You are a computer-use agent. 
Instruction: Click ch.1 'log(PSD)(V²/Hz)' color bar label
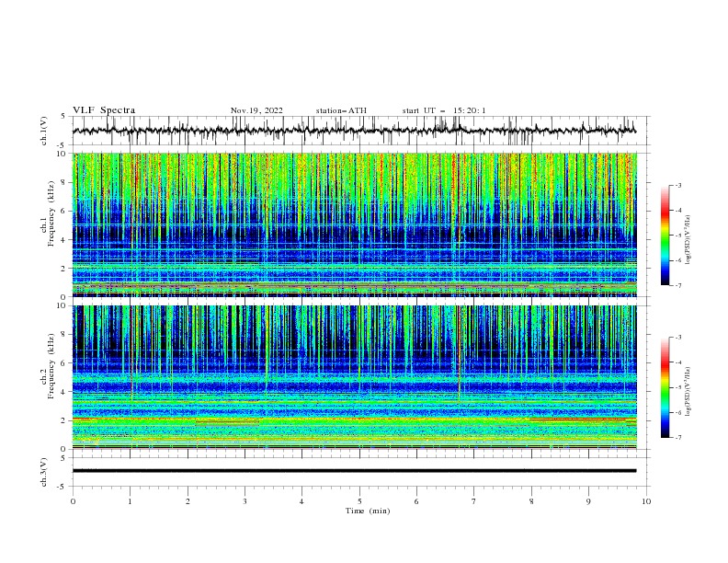688,240
